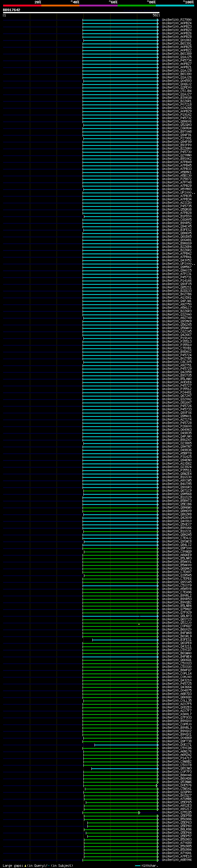
Task: Click the short green bar for UniRef100_Q7M1Q5
Action: click(x=111, y=812)
